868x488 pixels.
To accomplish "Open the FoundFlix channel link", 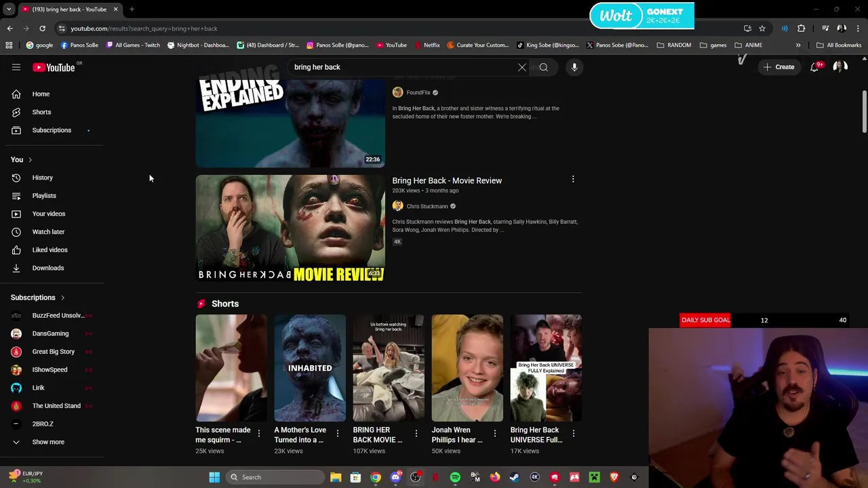I will point(418,92).
